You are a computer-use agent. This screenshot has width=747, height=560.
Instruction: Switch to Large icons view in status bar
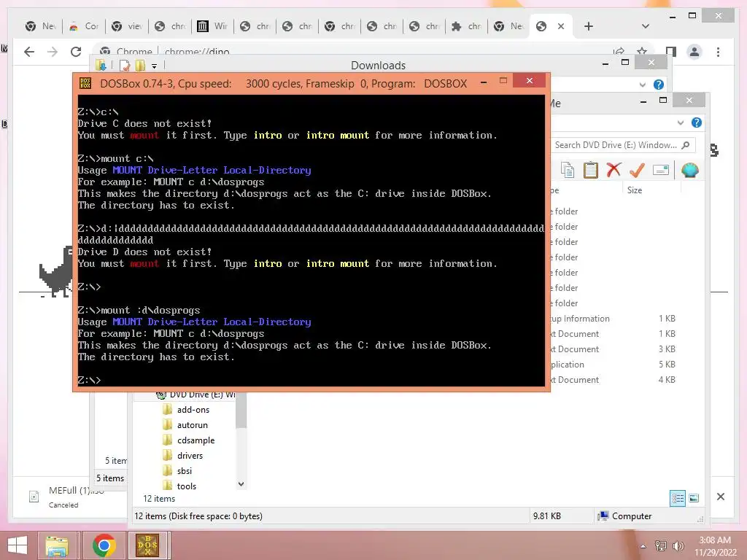[694, 499]
